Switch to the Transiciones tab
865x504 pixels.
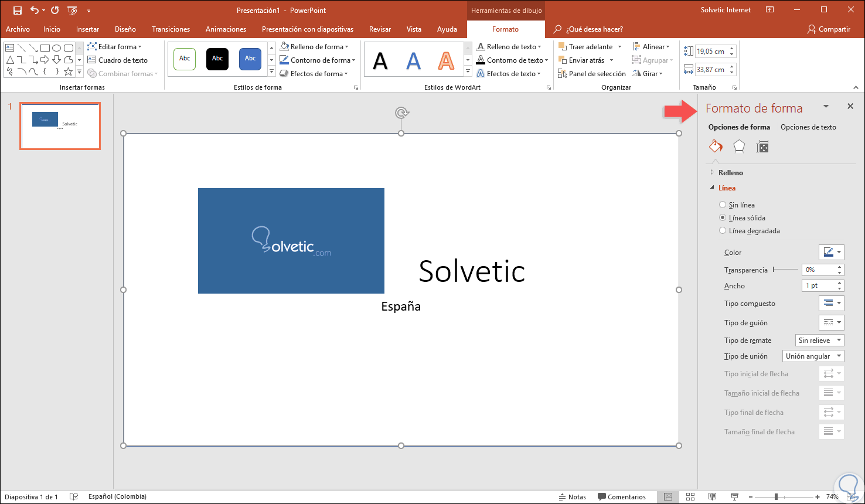click(x=171, y=29)
